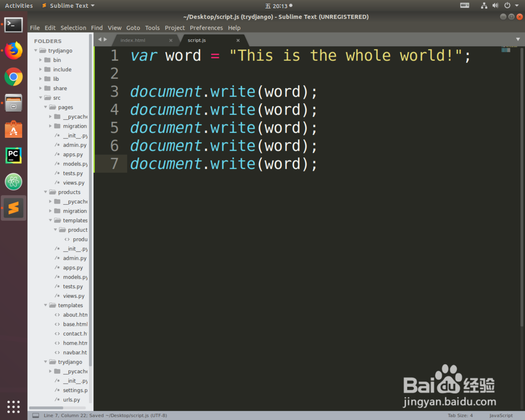Open the power menu icon
Screen dimensions: 525x420
click(x=507, y=5)
